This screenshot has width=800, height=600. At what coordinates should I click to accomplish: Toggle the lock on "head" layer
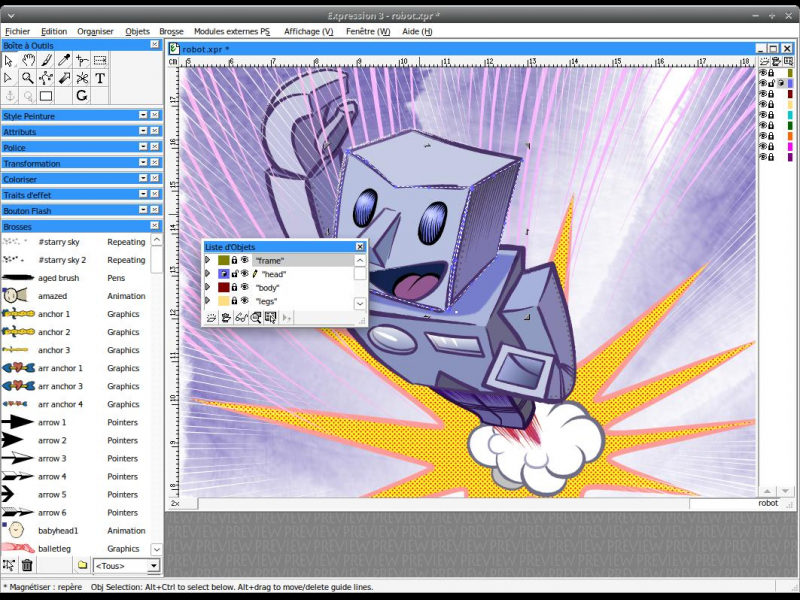[x=234, y=273]
